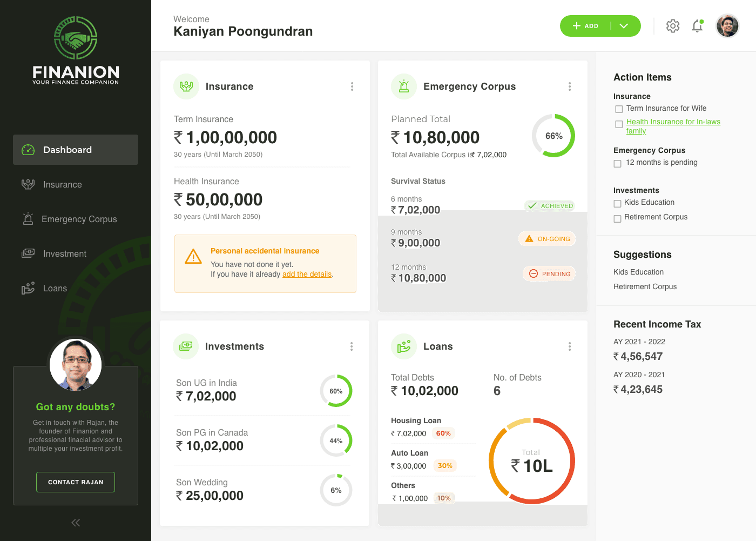This screenshot has height=541, width=756.
Task: Open Insurance card three-dot menu
Action: [352, 86]
